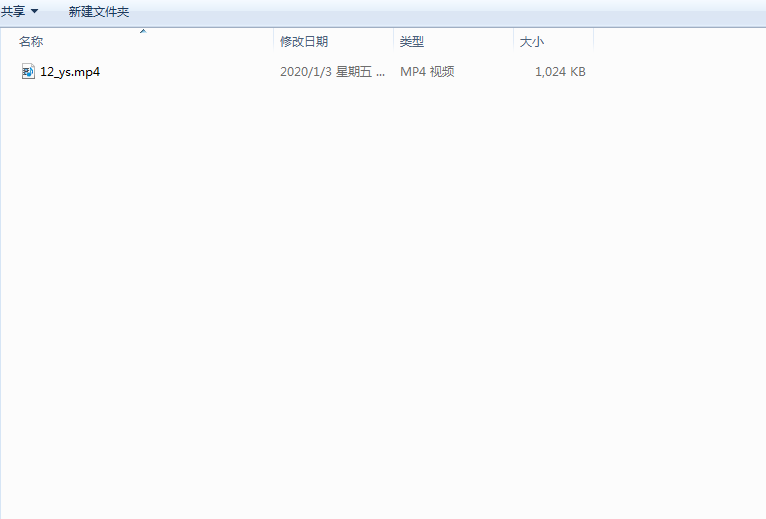Click the MP4 视频 type cell
Image resolution: width=766 pixels, height=519 pixels.
click(427, 72)
